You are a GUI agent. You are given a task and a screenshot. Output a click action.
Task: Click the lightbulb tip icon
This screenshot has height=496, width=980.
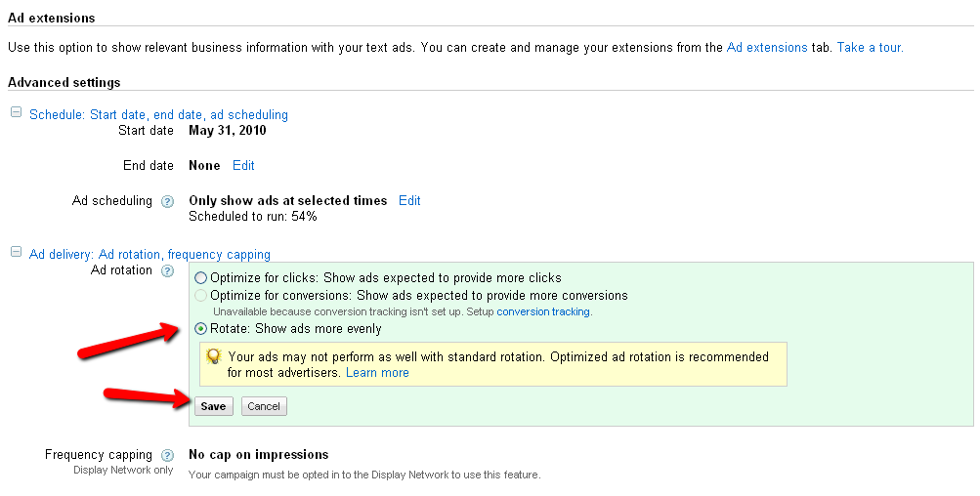pos(213,357)
